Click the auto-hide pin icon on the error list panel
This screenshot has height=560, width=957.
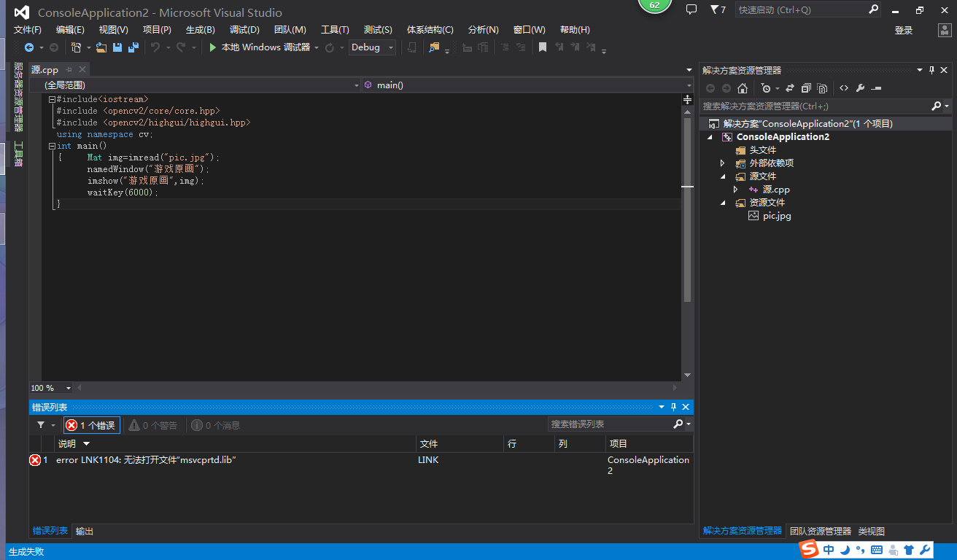(x=674, y=407)
